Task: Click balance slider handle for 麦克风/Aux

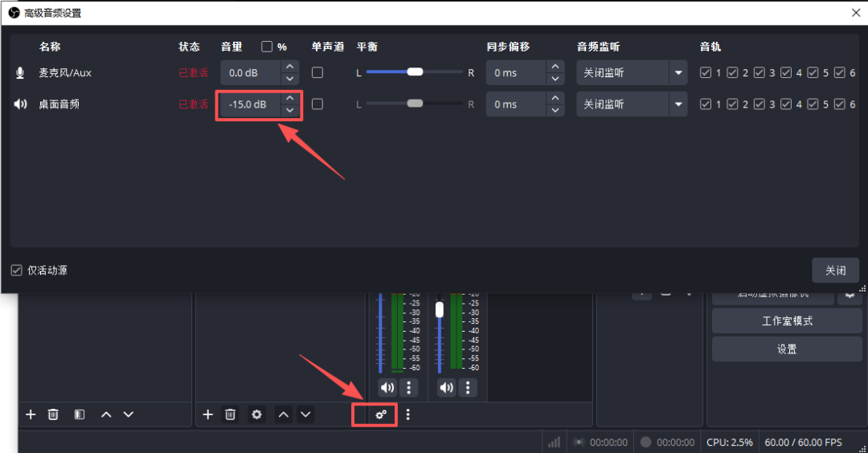Action: pos(415,72)
